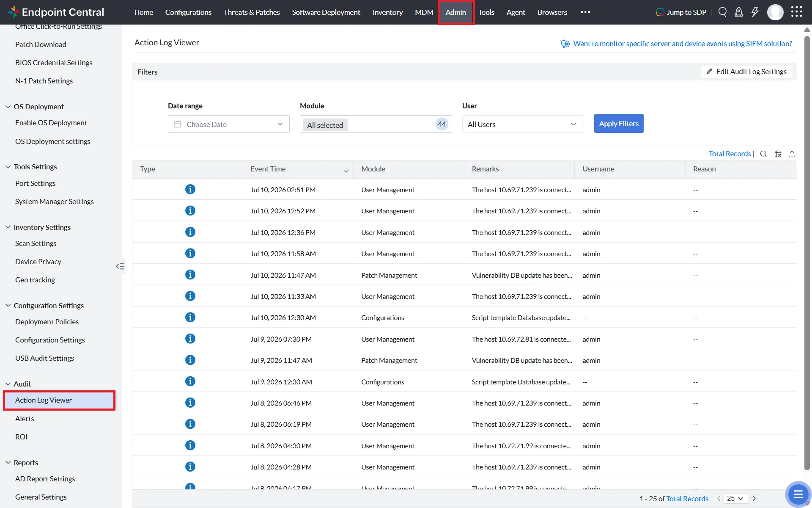Open the Module All selected dropdown

tap(376, 124)
